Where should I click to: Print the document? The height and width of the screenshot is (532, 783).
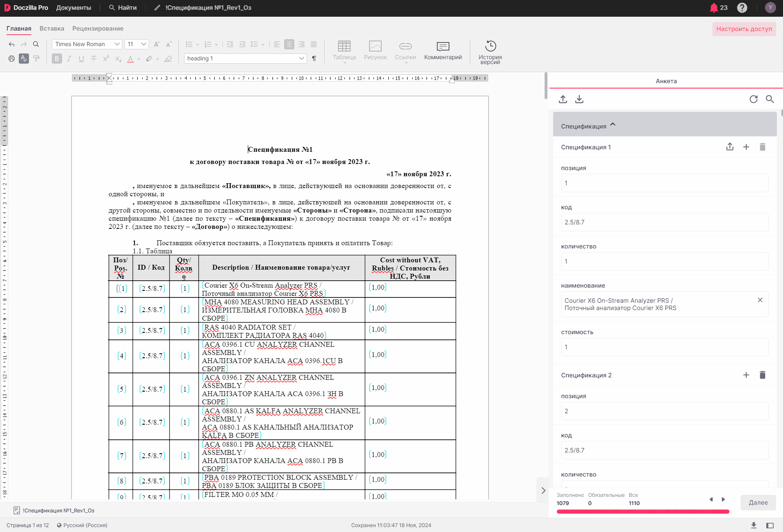pos(11,59)
